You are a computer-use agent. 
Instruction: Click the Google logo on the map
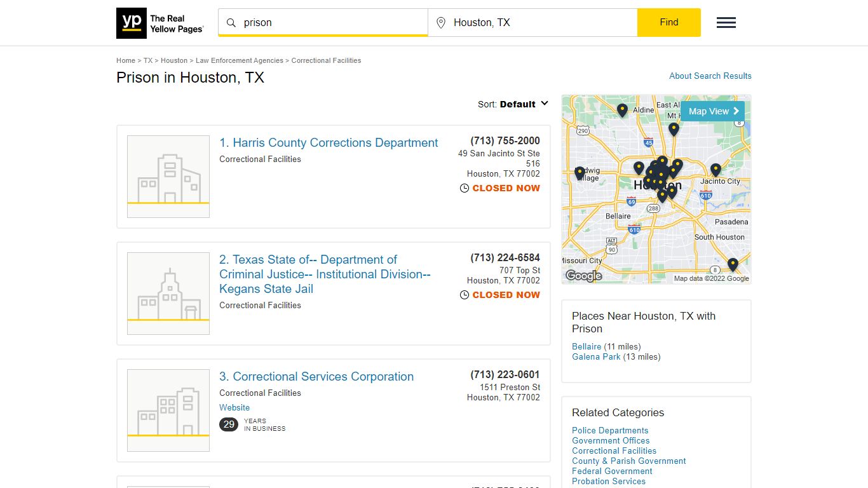pyautogui.click(x=583, y=276)
